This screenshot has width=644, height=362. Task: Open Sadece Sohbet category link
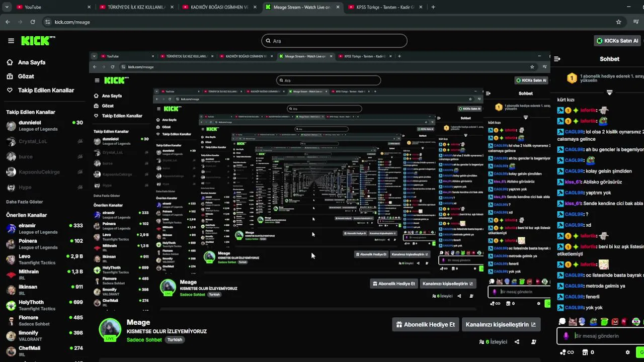pyautogui.click(x=144, y=340)
